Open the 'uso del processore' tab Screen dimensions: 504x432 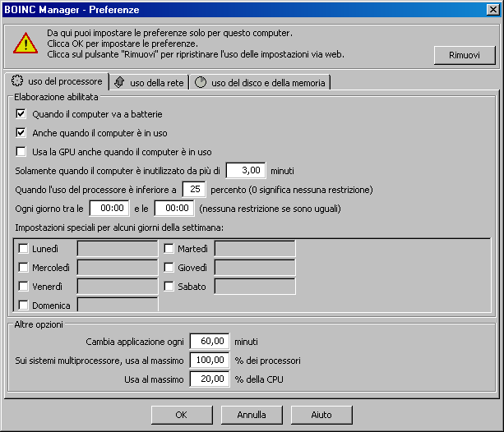[57, 81]
